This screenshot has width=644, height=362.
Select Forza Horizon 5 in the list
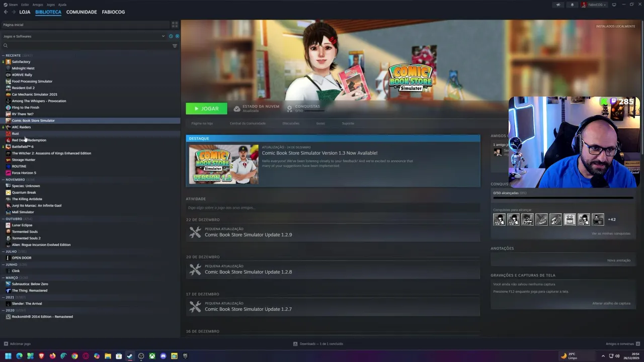tap(24, 173)
